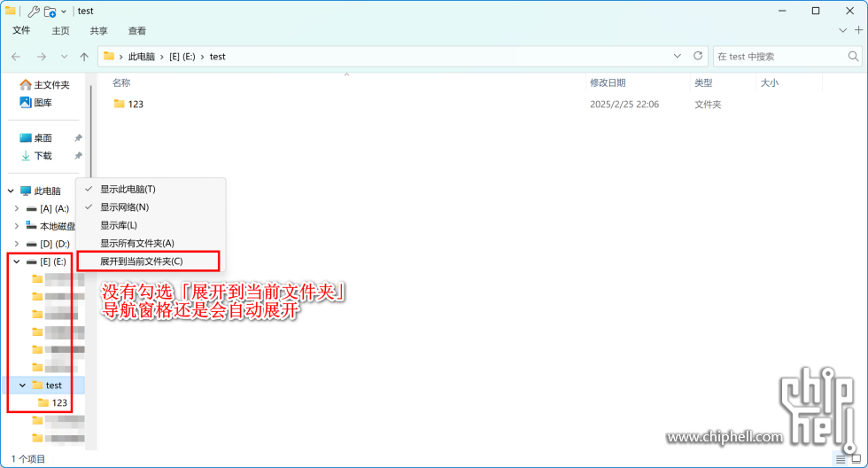Open the recent locations dropdown
The image size is (868, 468).
pyautogui.click(x=64, y=57)
